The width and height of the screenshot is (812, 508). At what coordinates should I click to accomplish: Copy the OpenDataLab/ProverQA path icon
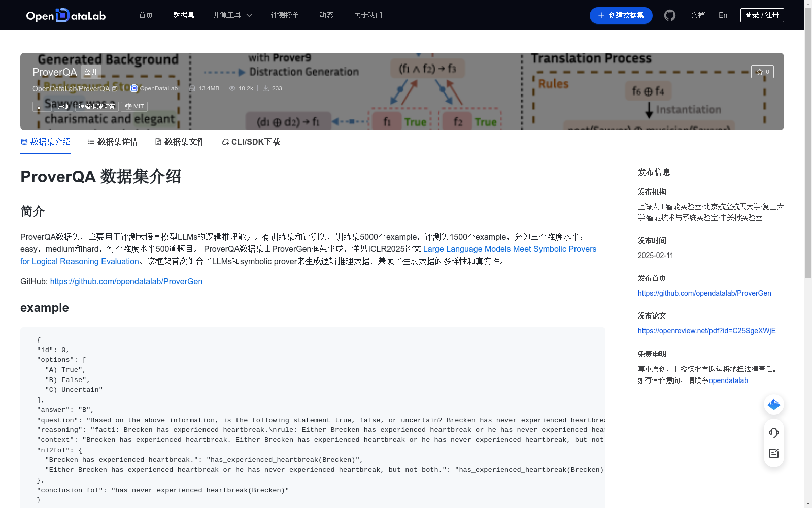click(x=115, y=89)
